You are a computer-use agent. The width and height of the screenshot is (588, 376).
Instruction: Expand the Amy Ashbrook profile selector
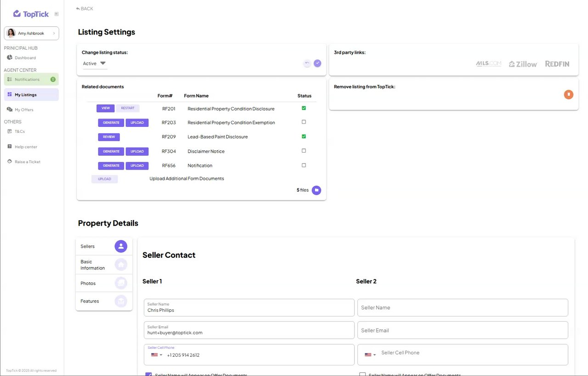click(32, 33)
